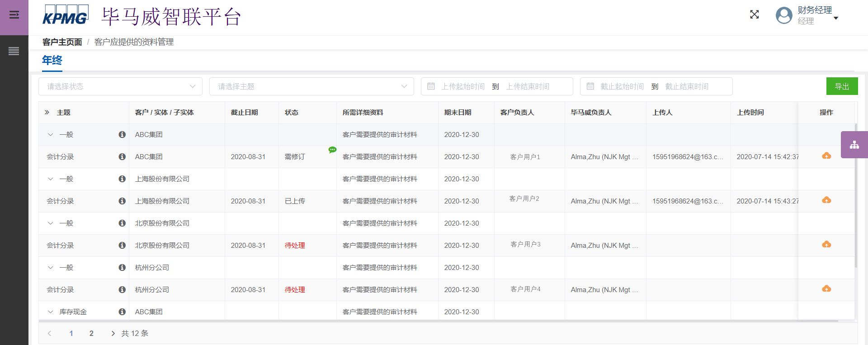Open the 请选择状态 dropdown
Image resolution: width=868 pixels, height=345 pixels.
[120, 86]
